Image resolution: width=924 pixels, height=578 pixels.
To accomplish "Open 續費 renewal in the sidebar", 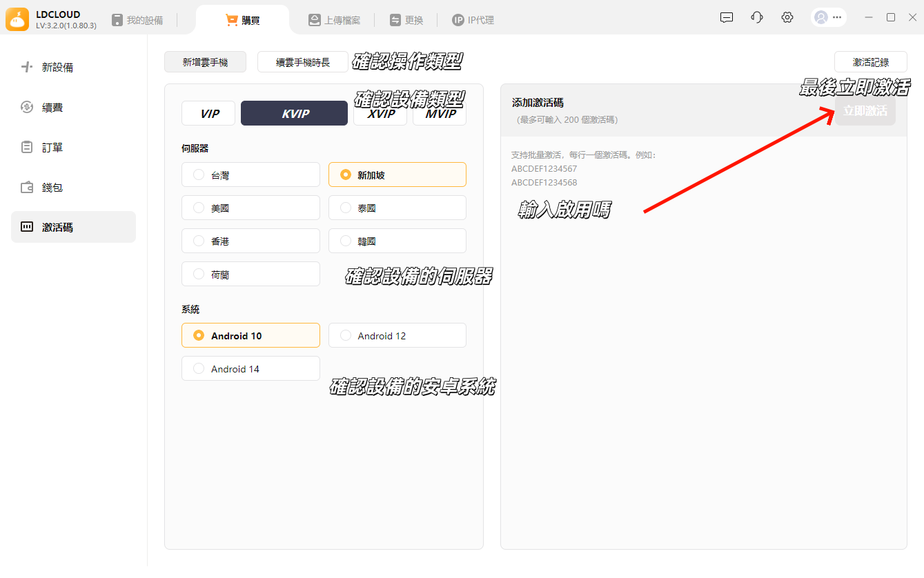I will 52,108.
